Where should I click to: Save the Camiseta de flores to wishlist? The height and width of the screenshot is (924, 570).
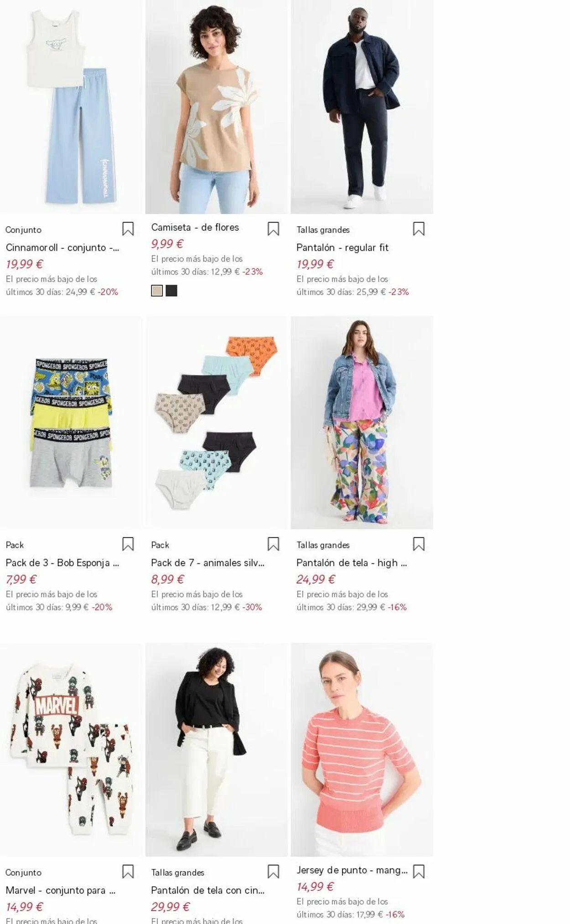click(273, 229)
